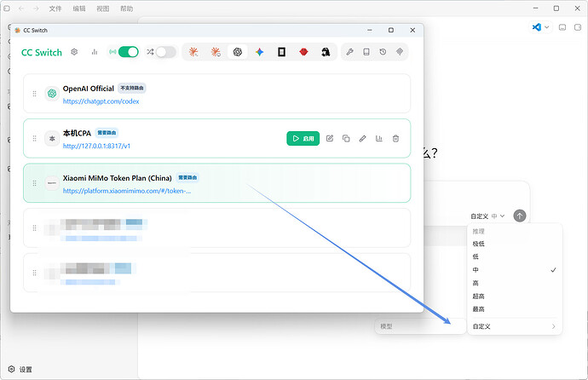This screenshot has width=588, height=380.
Task: Open the 编辑 menu in background window
Action: pyautogui.click(x=79, y=9)
